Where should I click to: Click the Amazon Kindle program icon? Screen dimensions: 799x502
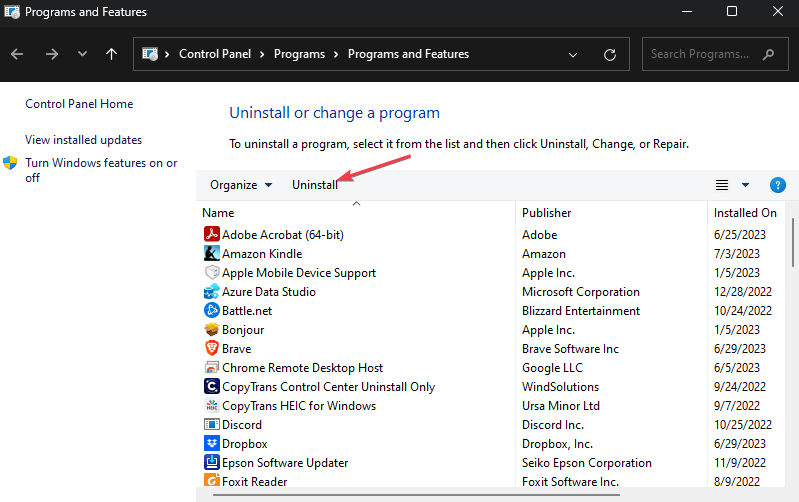[x=211, y=253]
